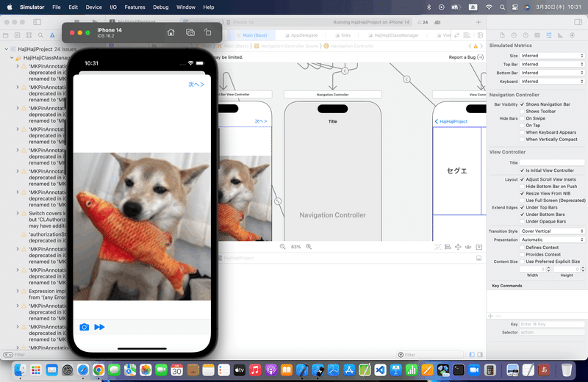Open the File inspector icon
Image resolution: width=588 pixels, height=382 pixels.
point(502,35)
